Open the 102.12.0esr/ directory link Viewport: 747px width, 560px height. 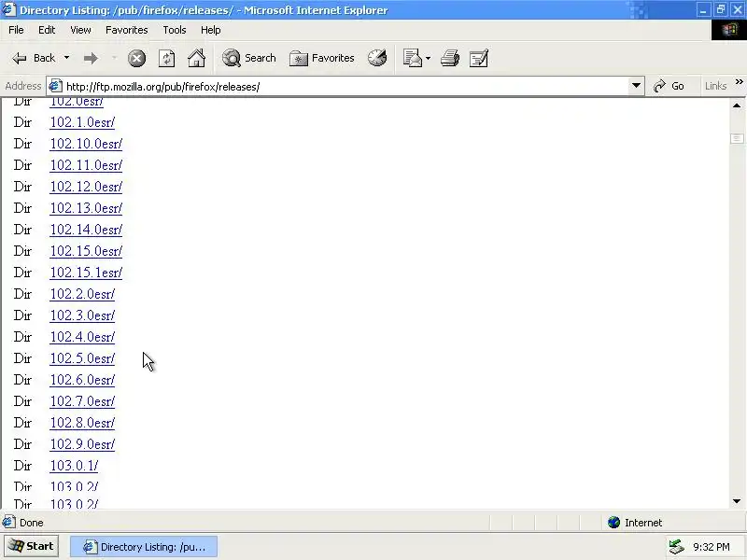tap(86, 187)
